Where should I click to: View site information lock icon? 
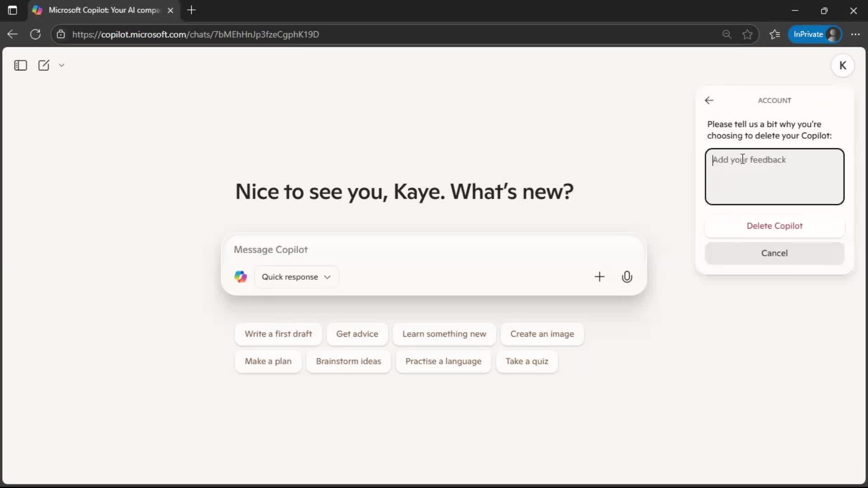pos(61,34)
